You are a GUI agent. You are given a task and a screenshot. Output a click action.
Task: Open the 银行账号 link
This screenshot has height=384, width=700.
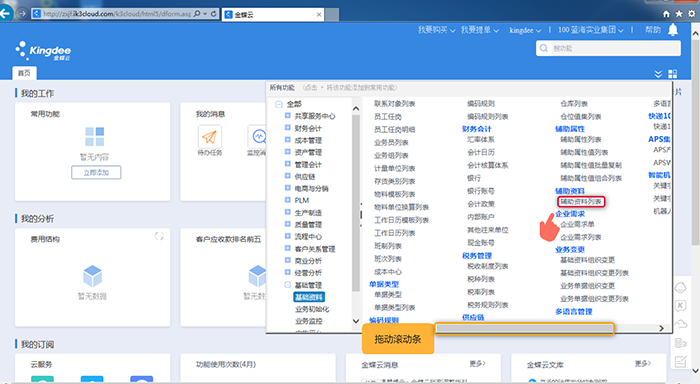pyautogui.click(x=481, y=191)
